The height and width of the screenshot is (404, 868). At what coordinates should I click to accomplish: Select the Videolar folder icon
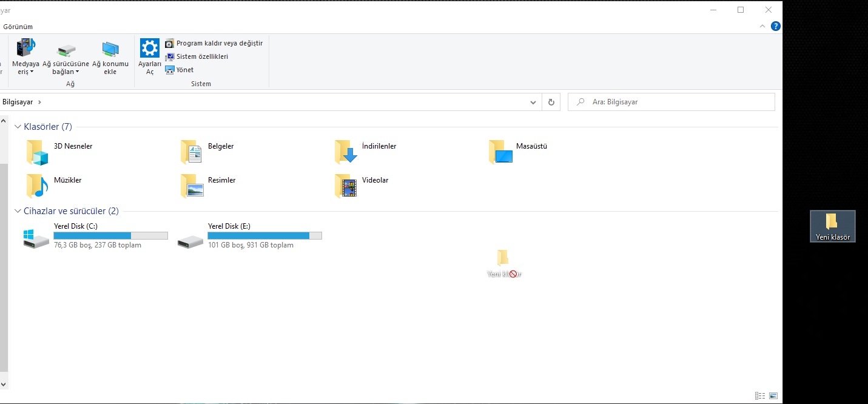pos(346,186)
